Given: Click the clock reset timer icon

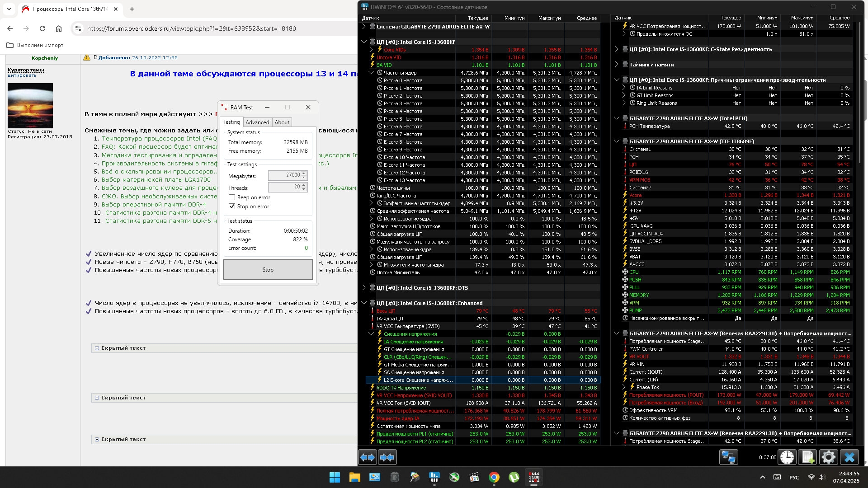Looking at the screenshot, I should coord(787,457).
